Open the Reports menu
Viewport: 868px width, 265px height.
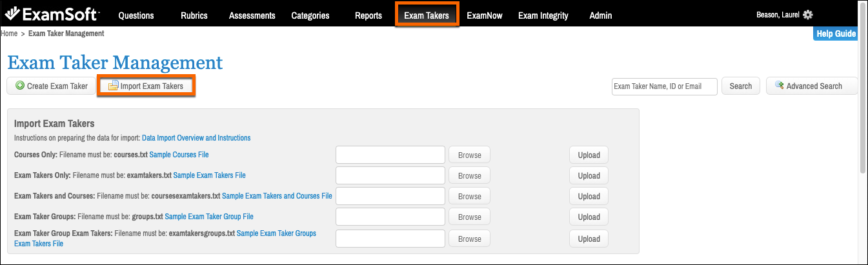pyautogui.click(x=368, y=15)
